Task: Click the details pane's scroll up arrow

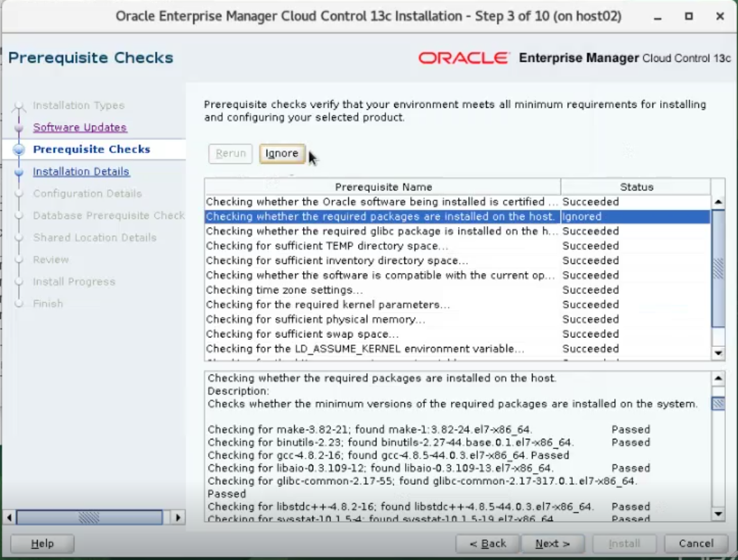Action: tap(718, 378)
